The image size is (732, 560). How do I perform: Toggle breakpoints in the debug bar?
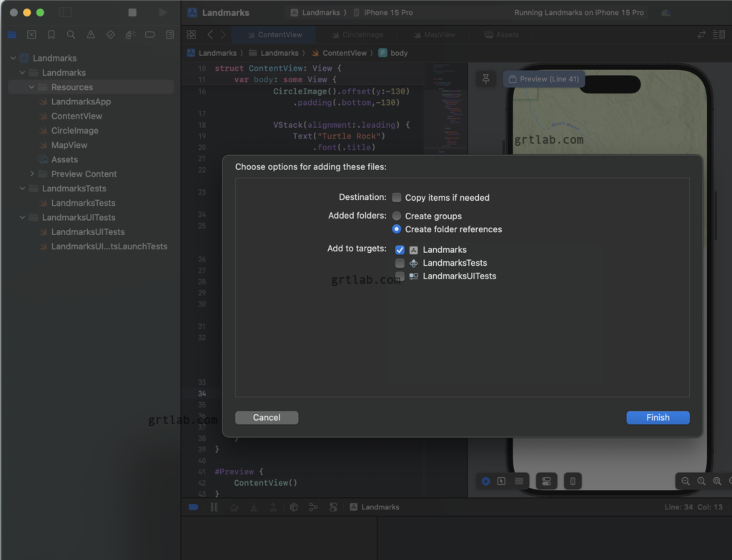click(x=193, y=506)
